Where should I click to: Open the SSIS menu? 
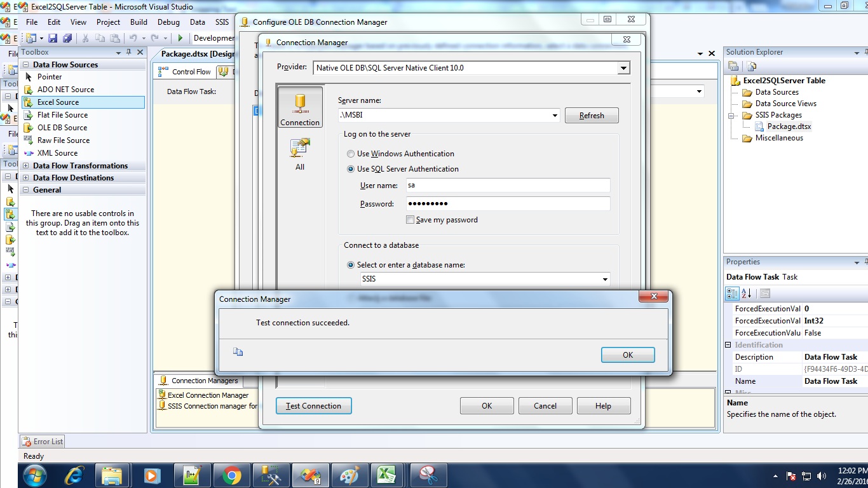click(222, 22)
